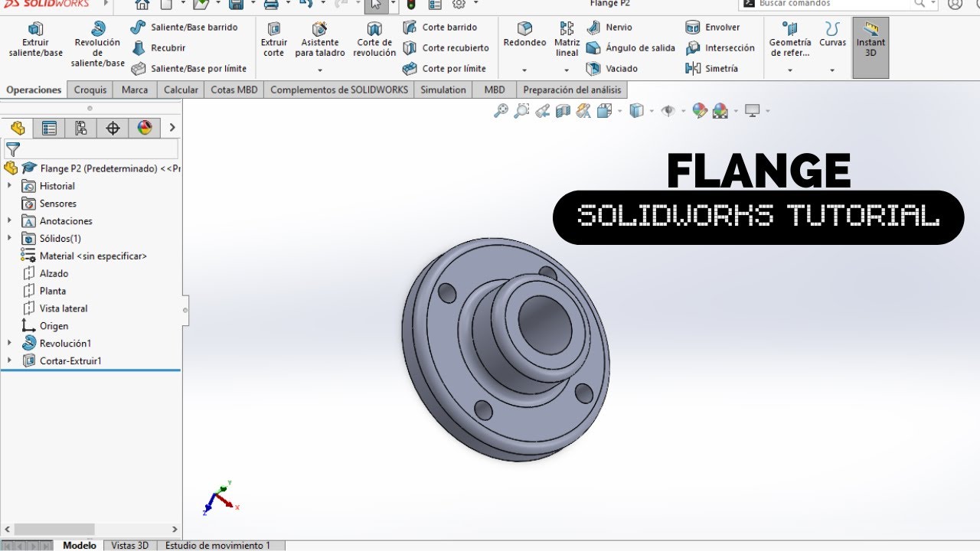980x551 pixels.
Task: Switch to Vistas 3D bottom tab
Action: coord(130,546)
